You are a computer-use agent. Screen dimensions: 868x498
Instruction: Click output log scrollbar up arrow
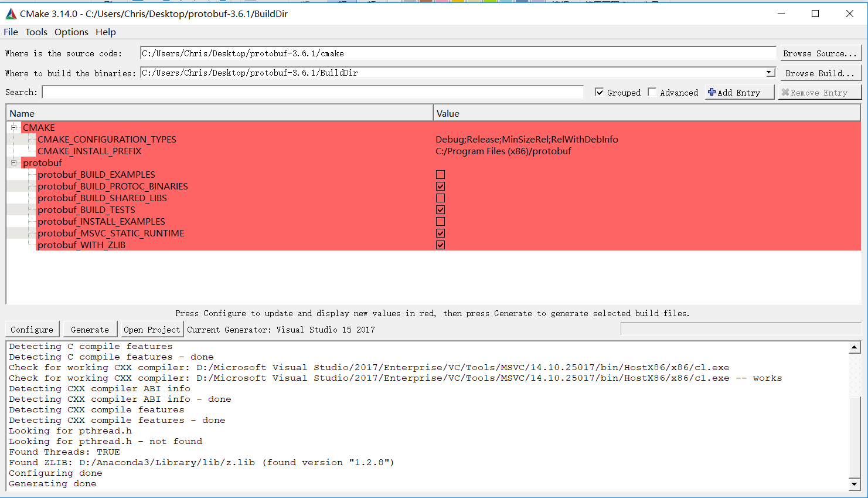pos(855,347)
